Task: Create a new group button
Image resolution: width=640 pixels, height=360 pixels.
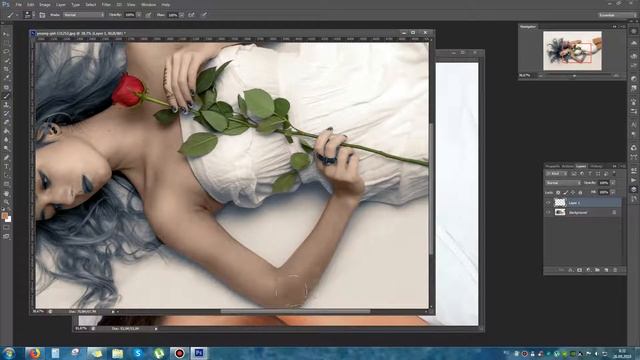Action: (x=598, y=270)
